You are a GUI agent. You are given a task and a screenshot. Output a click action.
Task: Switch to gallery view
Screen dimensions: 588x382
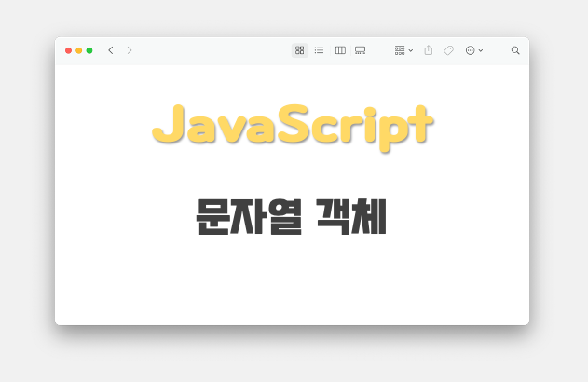pyautogui.click(x=360, y=50)
